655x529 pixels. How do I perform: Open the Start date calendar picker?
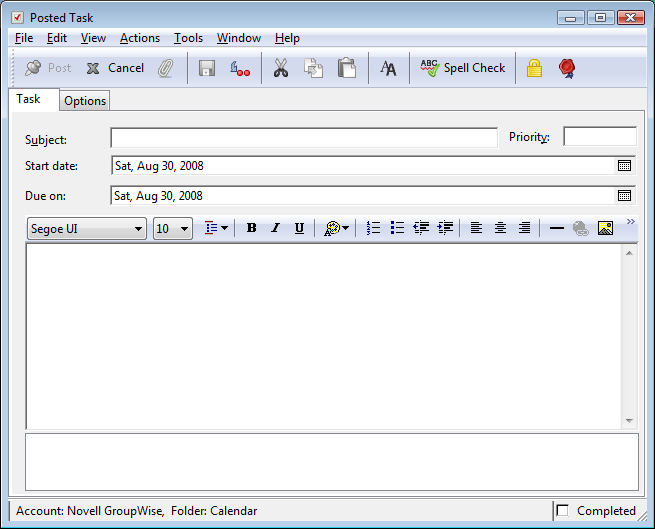(x=625, y=166)
